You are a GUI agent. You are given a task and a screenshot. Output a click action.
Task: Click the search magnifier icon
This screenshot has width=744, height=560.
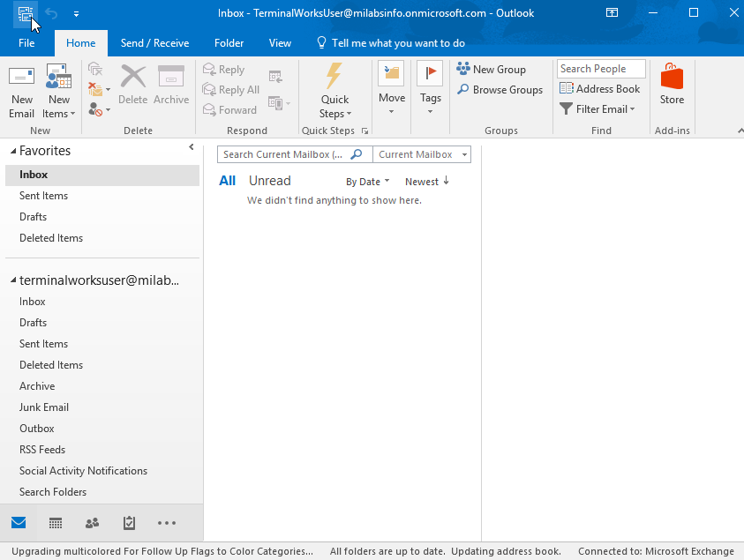[357, 154]
